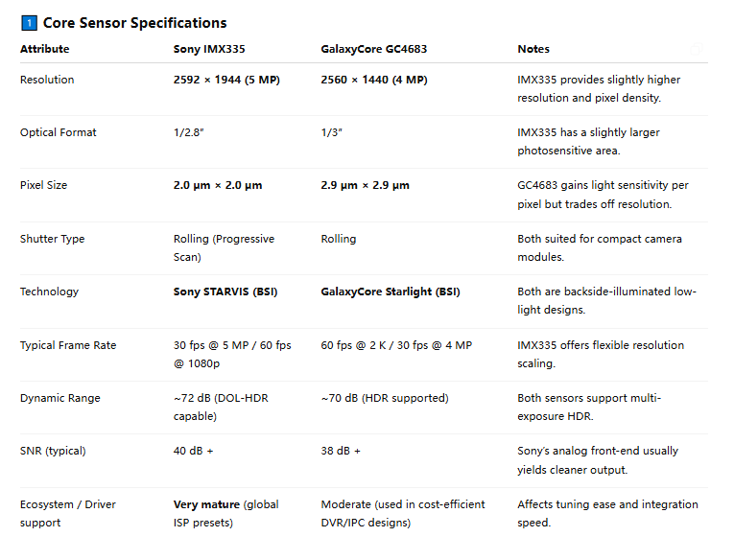Click the 2.0 µm × 2.0 µm cell
This screenshot has height=560, width=734.
(x=218, y=185)
